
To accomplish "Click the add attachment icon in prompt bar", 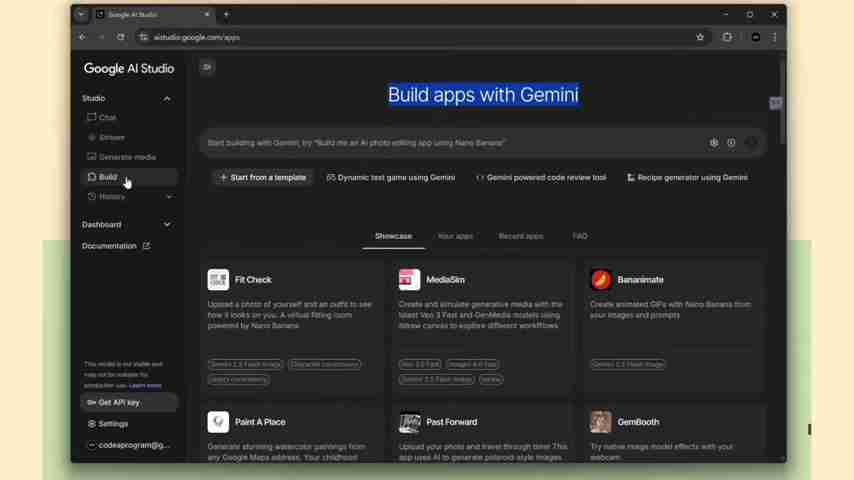I will (x=731, y=143).
